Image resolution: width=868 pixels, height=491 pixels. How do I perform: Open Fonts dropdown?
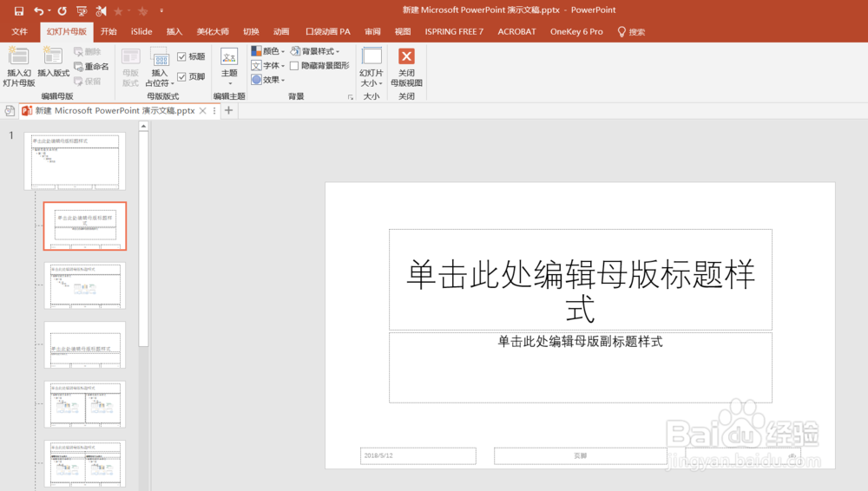tap(268, 65)
